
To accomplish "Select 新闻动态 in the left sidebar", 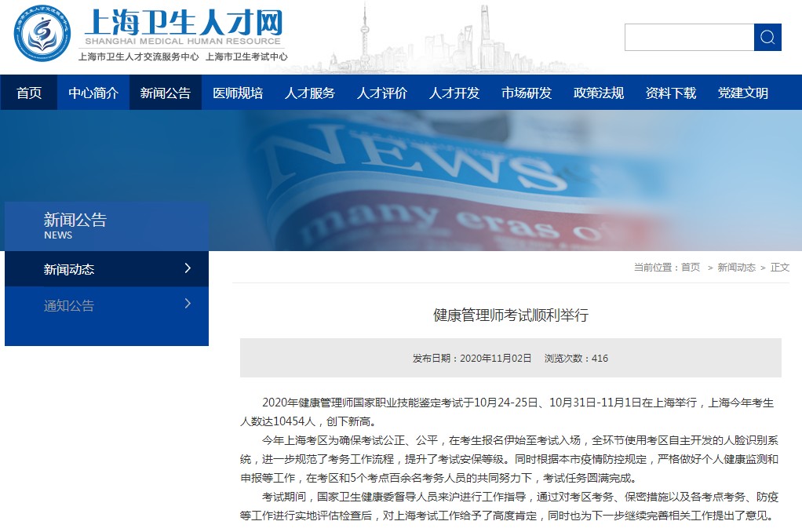I will [69, 269].
